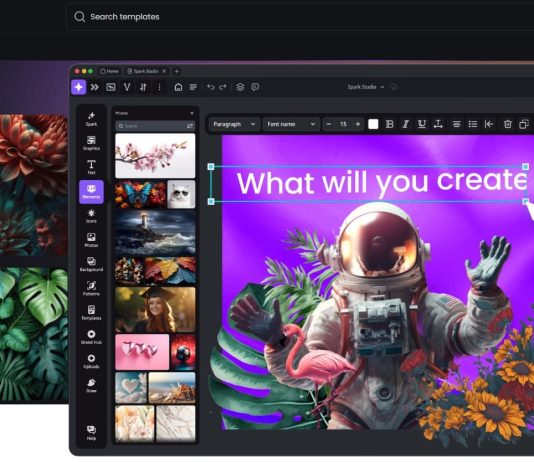
Task: Open the Background panel in sidebar
Action: [91, 264]
